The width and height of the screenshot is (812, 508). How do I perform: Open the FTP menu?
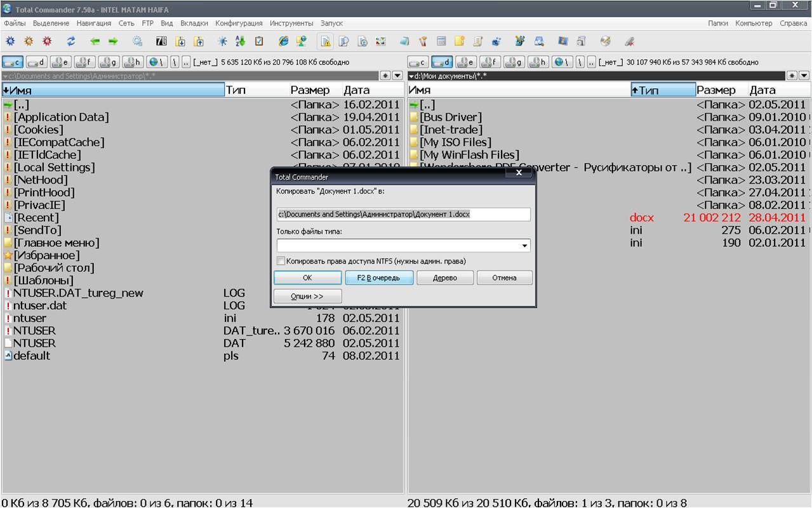pyautogui.click(x=147, y=23)
